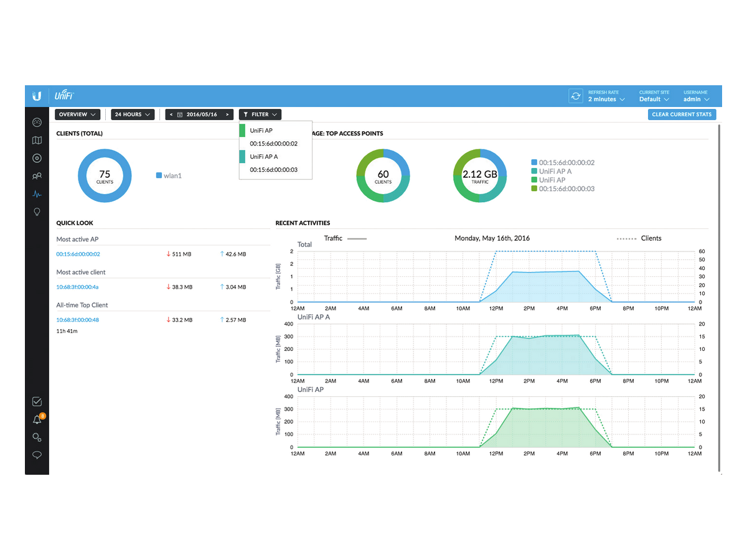Click the refresh icon next to Refresh Rate

click(576, 96)
